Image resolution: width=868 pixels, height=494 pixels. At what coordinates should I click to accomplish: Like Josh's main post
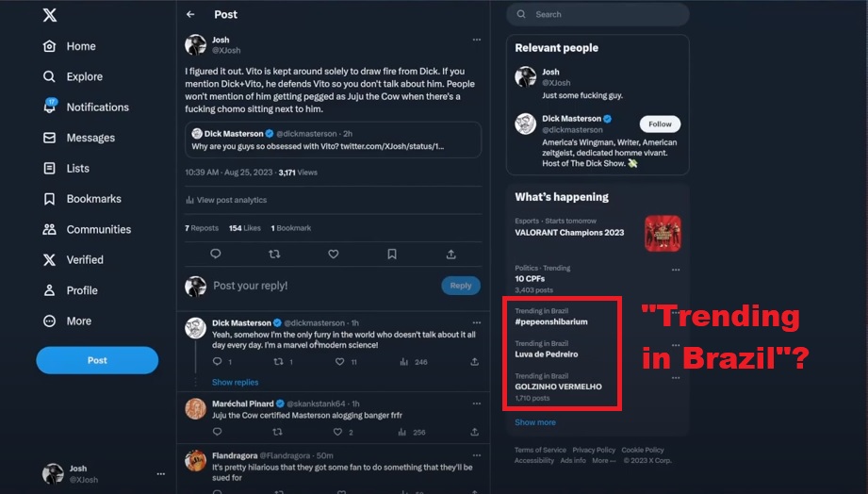[x=333, y=254]
